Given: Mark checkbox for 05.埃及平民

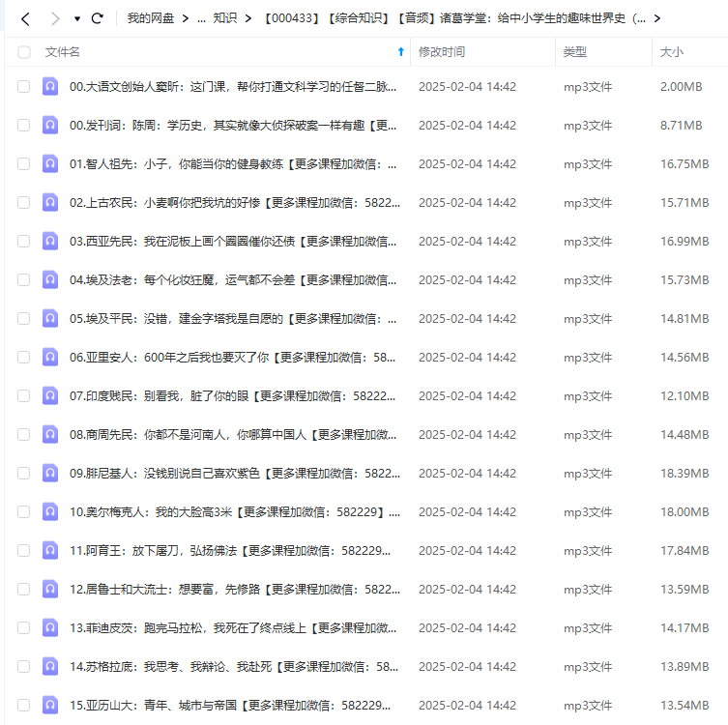Looking at the screenshot, I should tap(23, 318).
